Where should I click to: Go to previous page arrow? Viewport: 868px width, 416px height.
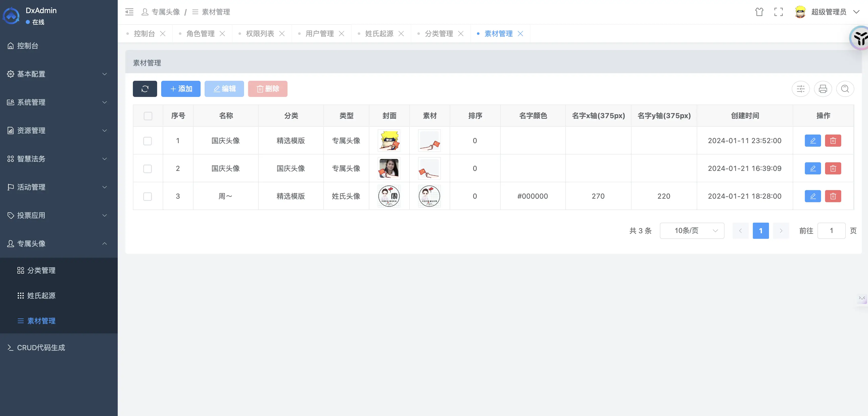pyautogui.click(x=740, y=231)
